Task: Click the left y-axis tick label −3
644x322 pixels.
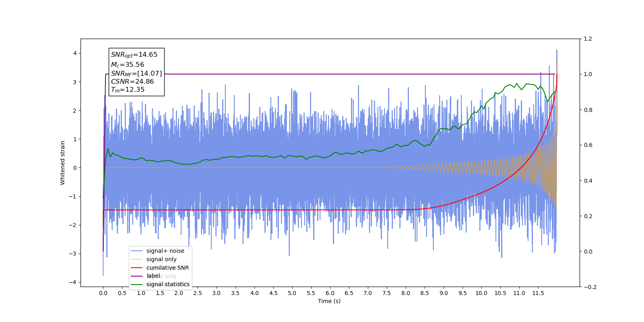Action: pos(72,254)
